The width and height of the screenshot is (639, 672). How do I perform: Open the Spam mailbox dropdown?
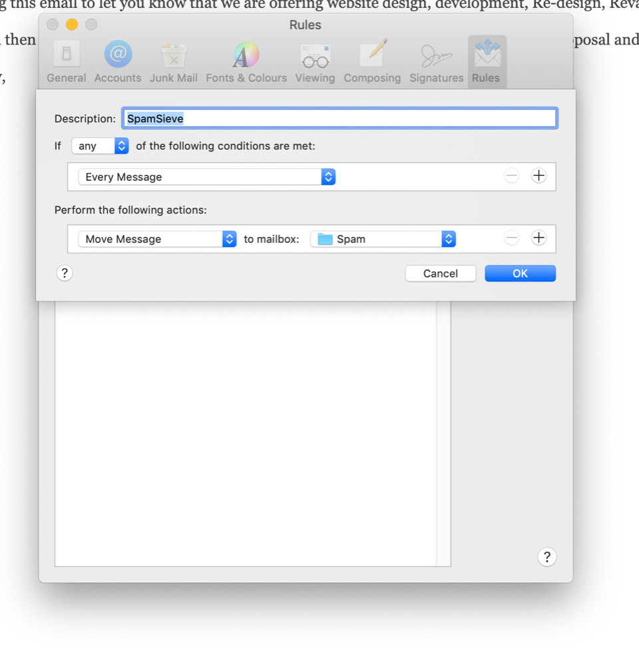click(x=383, y=239)
